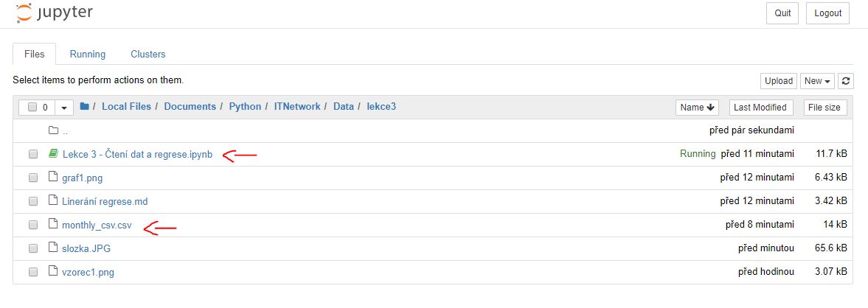This screenshot has width=868, height=308.
Task: Click the file icon beside graf1.png
Action: click(53, 178)
